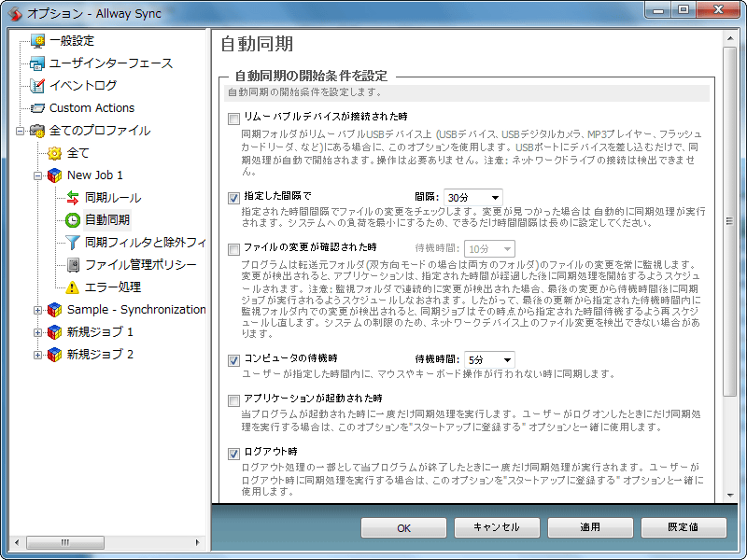The width and height of the screenshot is (747, 560).
Task: Click the 新規ジョブ 2 label
Action: [100, 355]
